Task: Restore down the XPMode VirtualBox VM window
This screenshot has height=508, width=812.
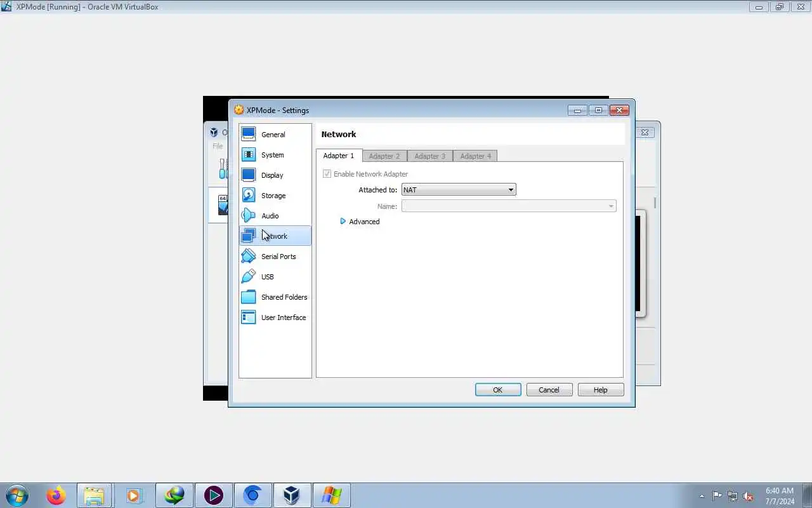Action: pos(779,7)
